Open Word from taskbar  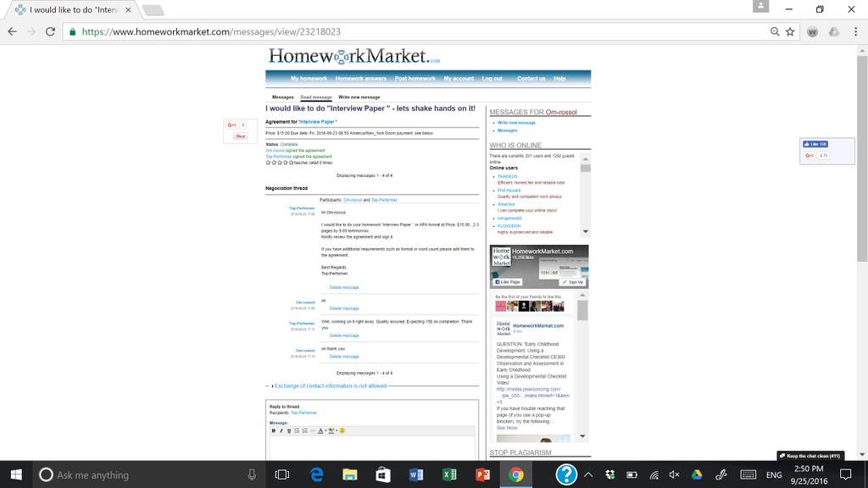point(416,474)
